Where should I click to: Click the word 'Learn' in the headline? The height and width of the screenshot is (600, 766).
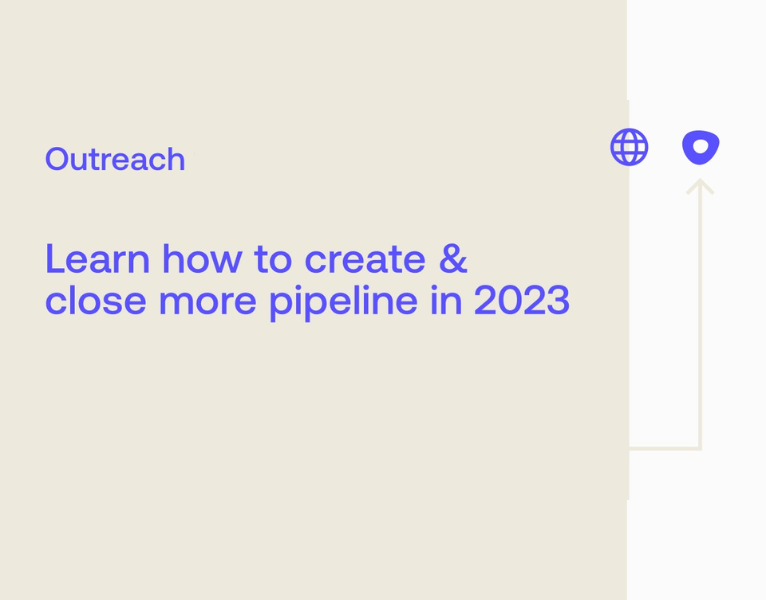tap(97, 259)
